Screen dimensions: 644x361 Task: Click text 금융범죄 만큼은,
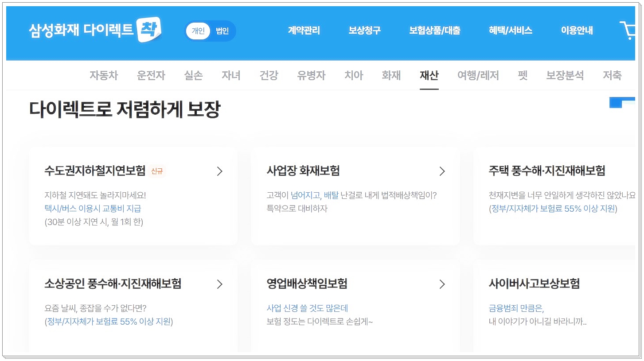(x=516, y=308)
